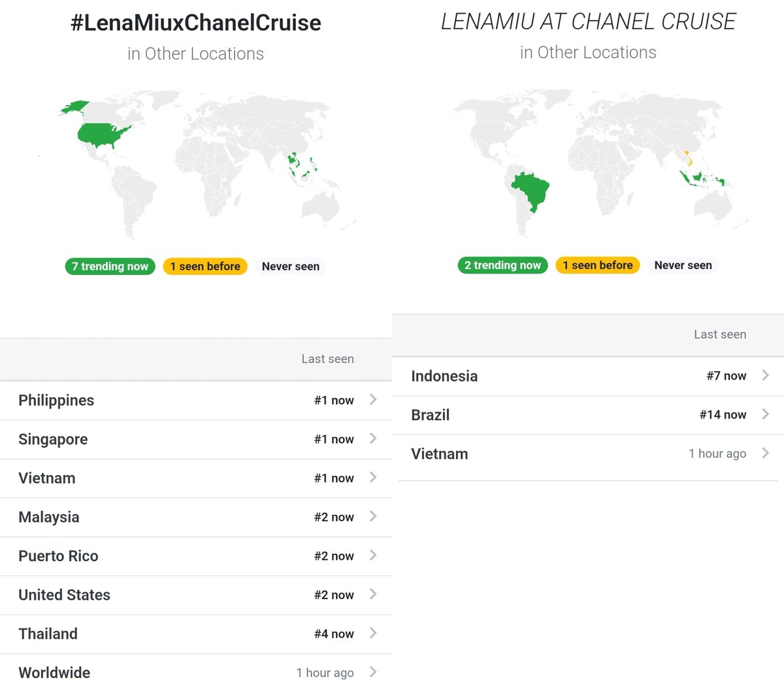Open the Philippines trend entry
Viewport: 784px width, 695px height.
point(196,400)
